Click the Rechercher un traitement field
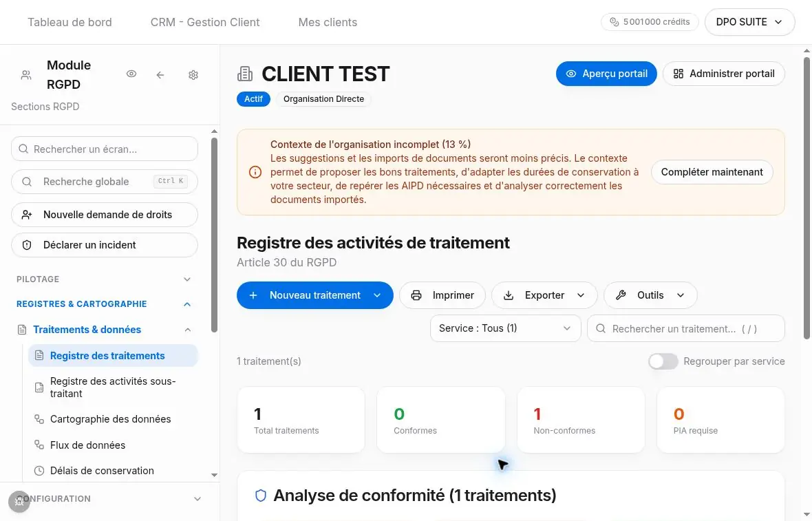Viewport: 812px width, 521px height. (685, 328)
